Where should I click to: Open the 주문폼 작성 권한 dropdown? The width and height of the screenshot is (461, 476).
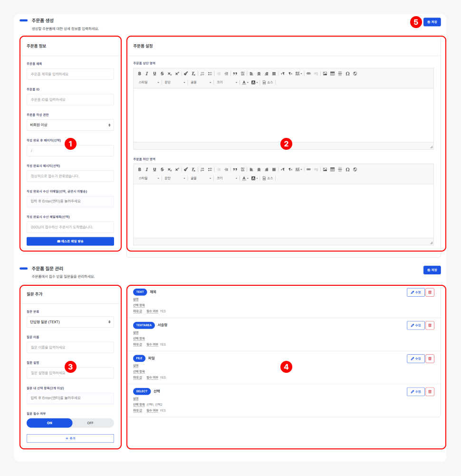click(x=70, y=125)
